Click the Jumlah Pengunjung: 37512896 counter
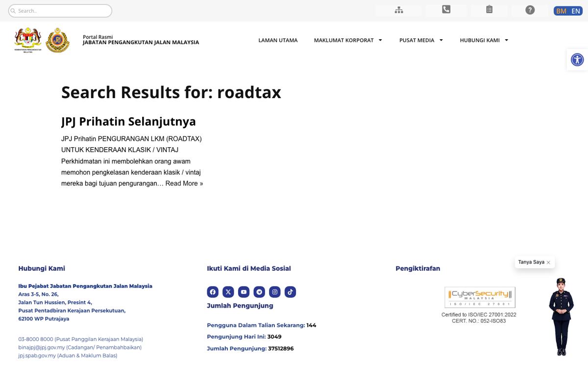Viewport: 588px width, 368px height. coord(250,348)
